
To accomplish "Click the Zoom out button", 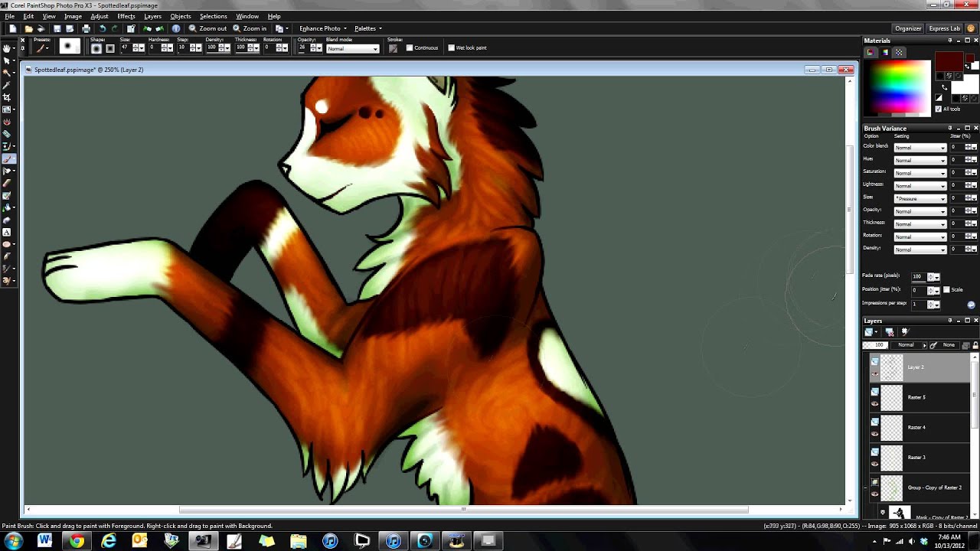I will [x=208, y=28].
